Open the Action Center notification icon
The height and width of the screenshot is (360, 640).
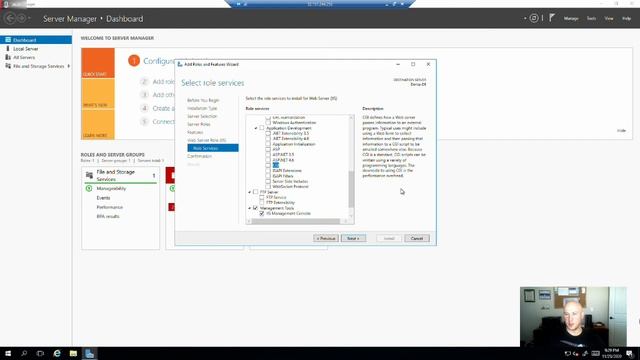coord(630,353)
